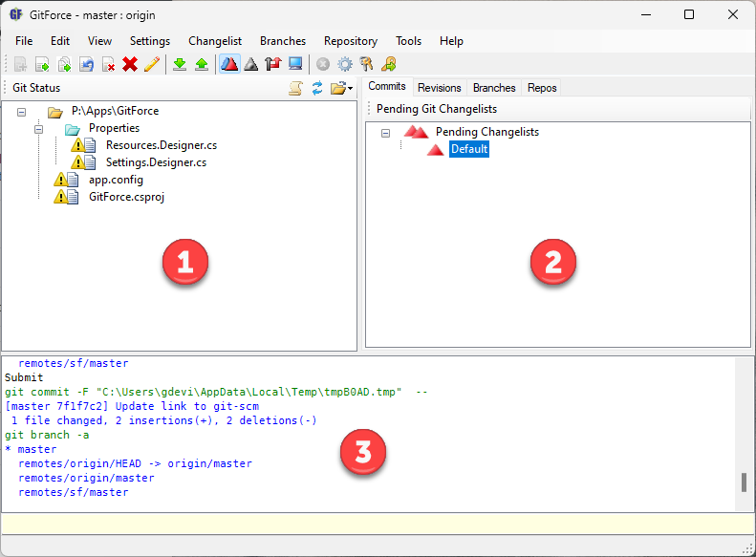Click the GitForce GF title bar icon
The width and height of the screenshot is (756, 557).
tap(16, 14)
